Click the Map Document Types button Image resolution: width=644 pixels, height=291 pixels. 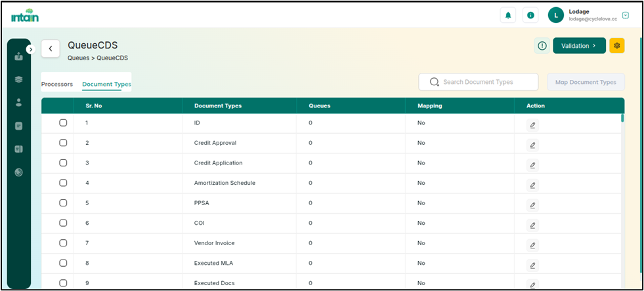tap(586, 82)
